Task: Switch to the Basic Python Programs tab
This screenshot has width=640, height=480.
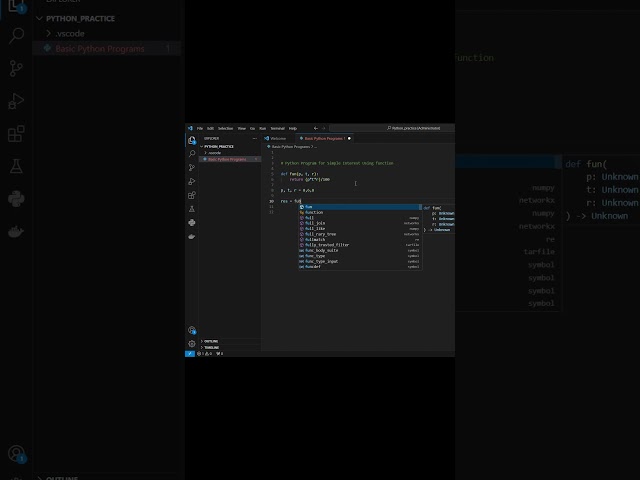Action: click(325, 138)
